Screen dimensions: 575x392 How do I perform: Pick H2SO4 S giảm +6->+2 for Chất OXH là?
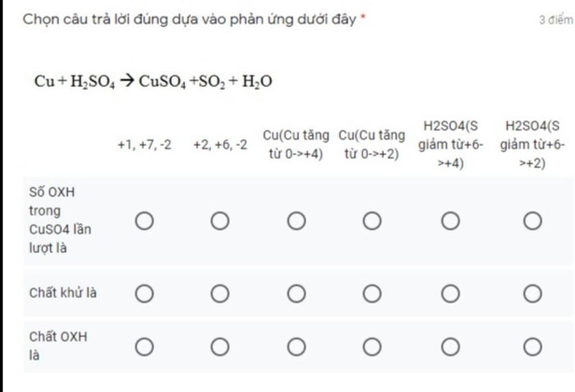coord(532,347)
